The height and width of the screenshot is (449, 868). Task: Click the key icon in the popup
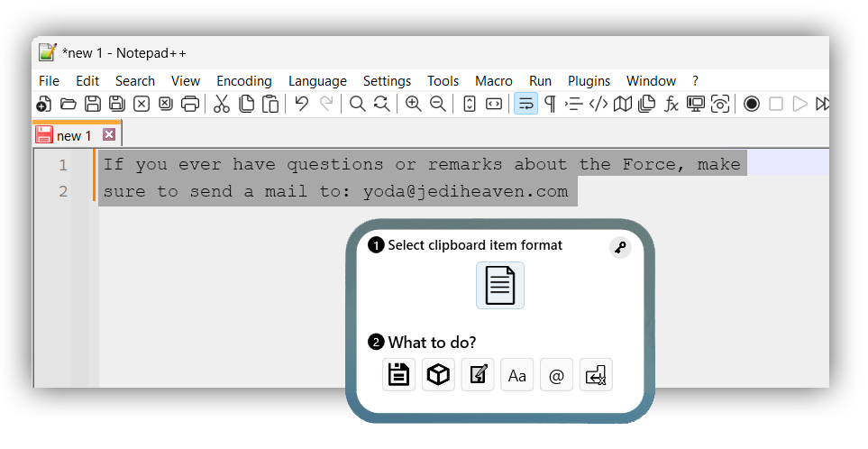click(x=620, y=247)
